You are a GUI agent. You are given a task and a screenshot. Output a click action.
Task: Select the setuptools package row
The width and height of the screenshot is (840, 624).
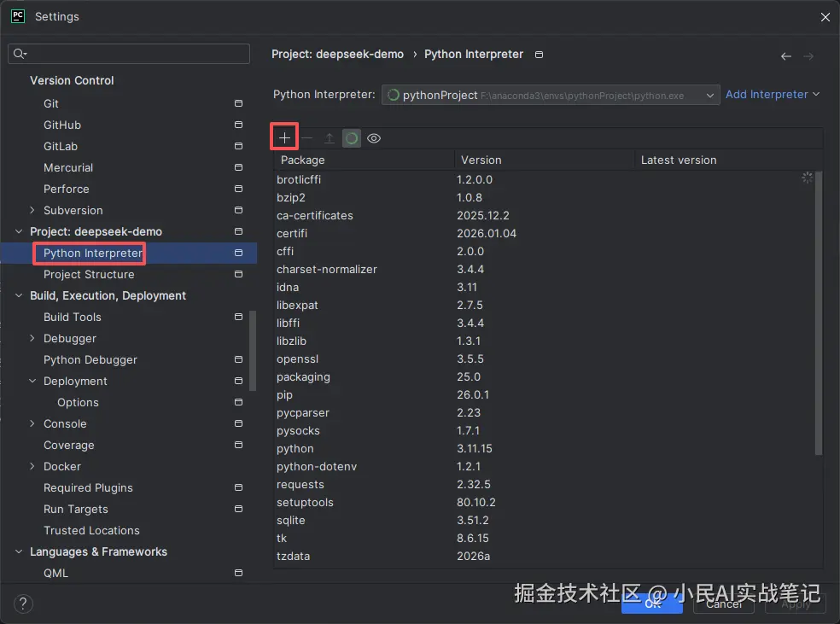pyautogui.click(x=545, y=503)
